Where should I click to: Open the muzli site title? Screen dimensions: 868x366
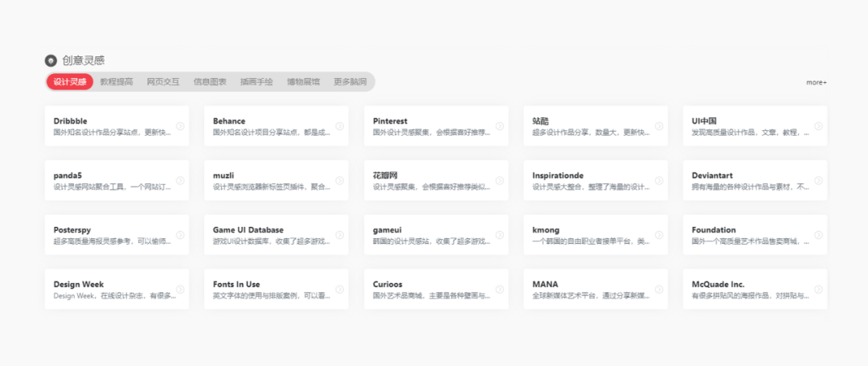(x=223, y=175)
